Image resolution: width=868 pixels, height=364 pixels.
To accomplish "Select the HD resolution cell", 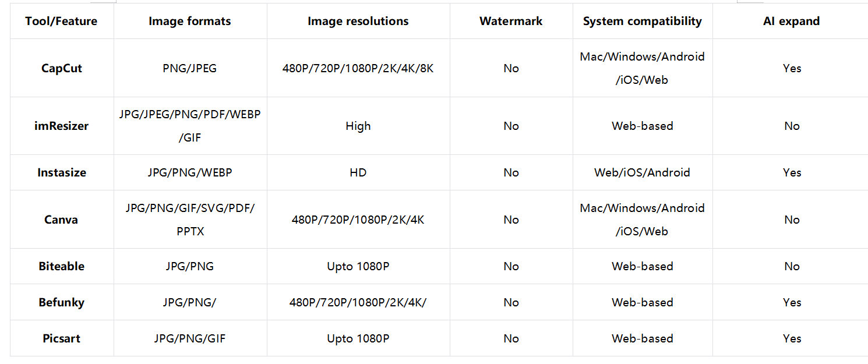I will click(358, 172).
